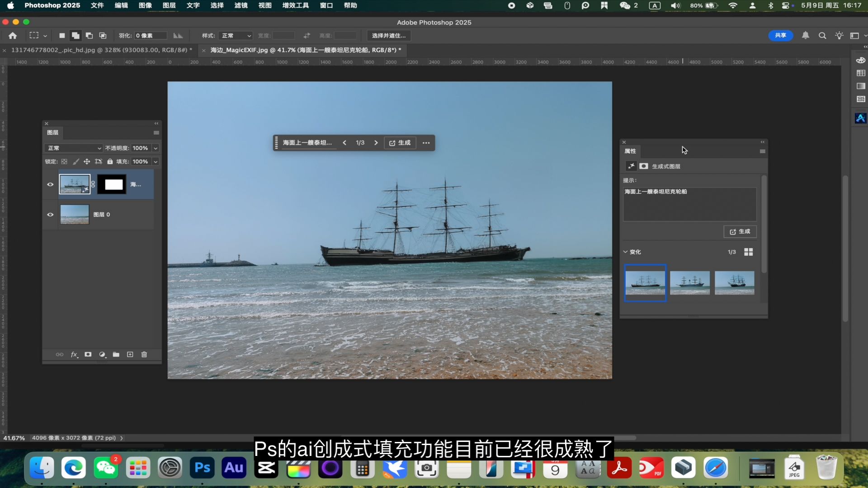Select the 图层 tab in Layers panel
The image size is (868, 488).
point(53,132)
